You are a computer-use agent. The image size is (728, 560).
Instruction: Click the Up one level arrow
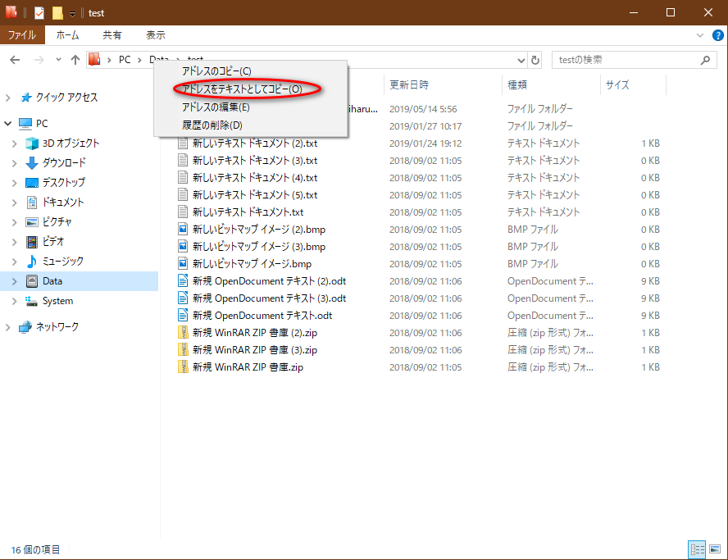coord(75,60)
